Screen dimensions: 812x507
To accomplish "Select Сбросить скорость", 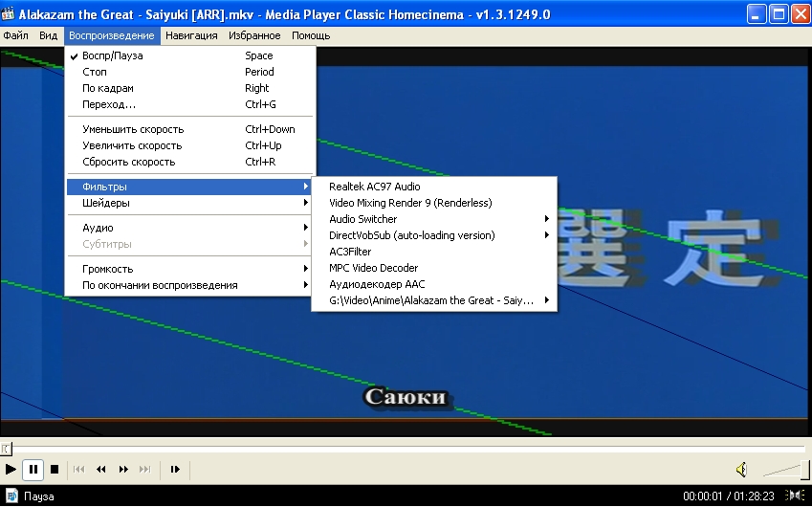I will point(189,162).
